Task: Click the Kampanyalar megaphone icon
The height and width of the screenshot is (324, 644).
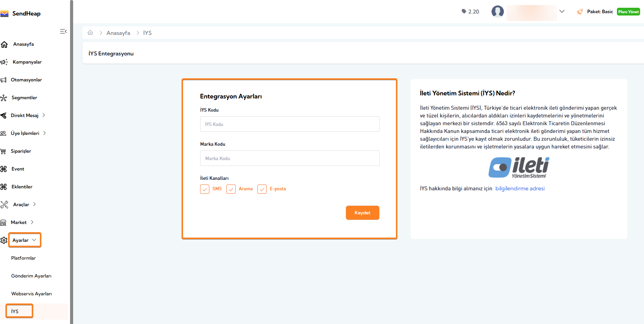Action: click(4, 62)
